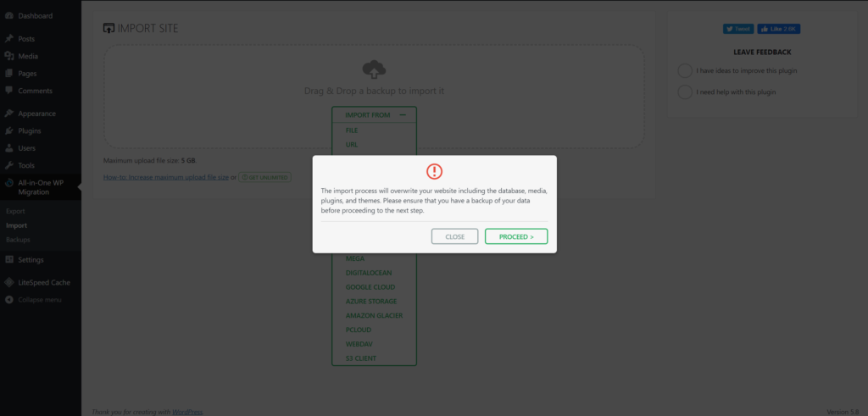
Task: Choose GOOGLE CLOUD from the import list
Action: (x=370, y=287)
